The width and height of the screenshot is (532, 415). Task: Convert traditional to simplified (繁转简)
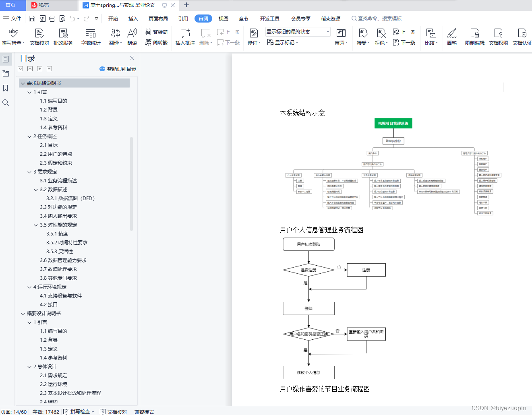coord(156,32)
